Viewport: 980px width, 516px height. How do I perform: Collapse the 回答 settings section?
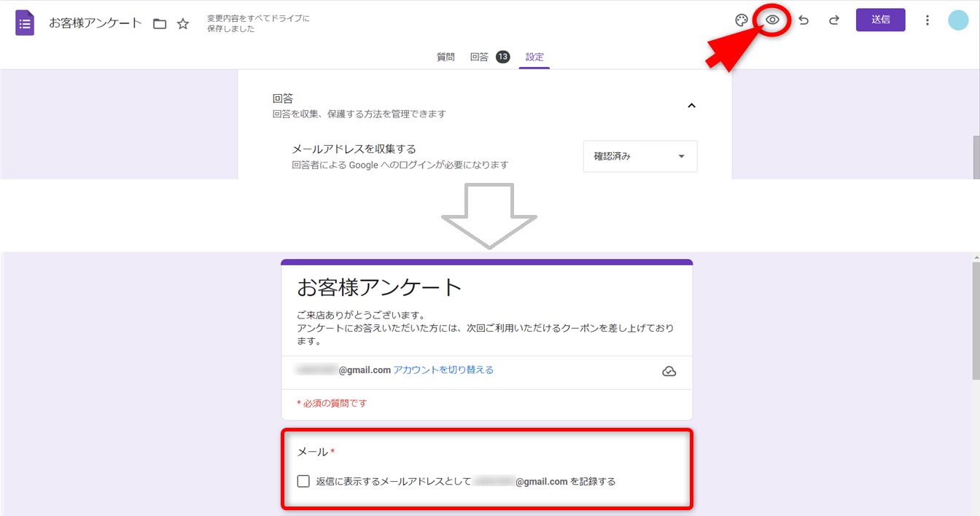(x=691, y=106)
